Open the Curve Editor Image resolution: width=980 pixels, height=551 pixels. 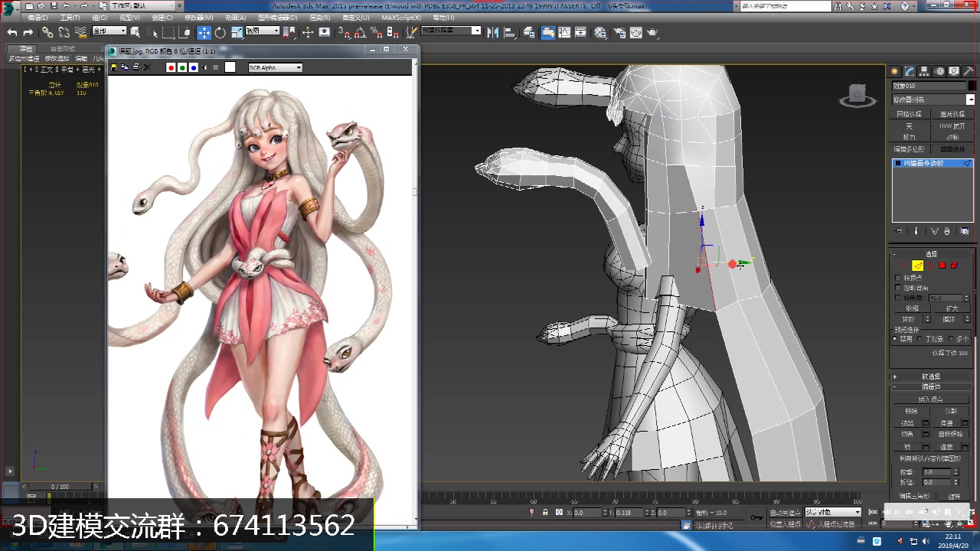(565, 32)
